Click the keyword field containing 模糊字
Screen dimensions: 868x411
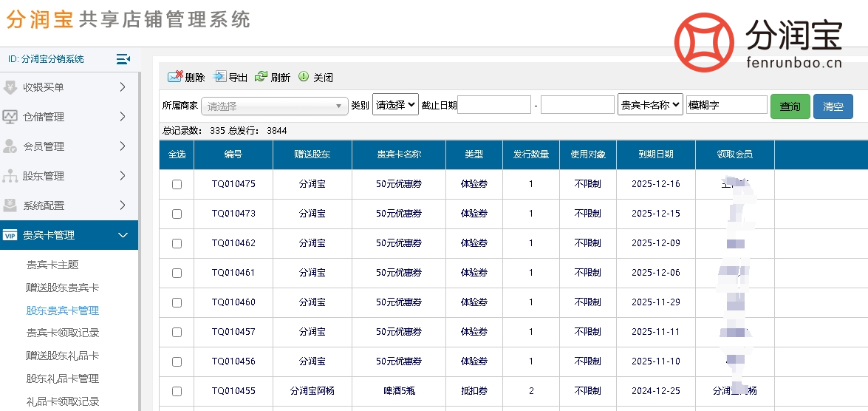click(x=727, y=105)
